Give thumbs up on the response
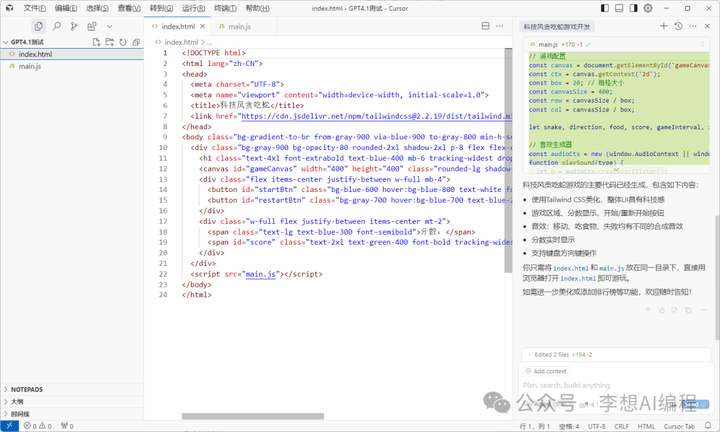This screenshot has height=432, width=720. coord(662,310)
